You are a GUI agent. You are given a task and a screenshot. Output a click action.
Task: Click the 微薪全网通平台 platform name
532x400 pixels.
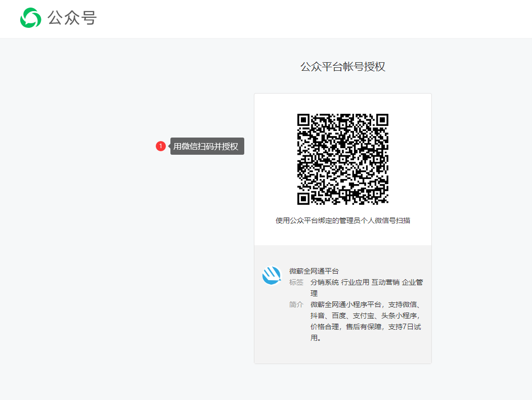(x=314, y=271)
